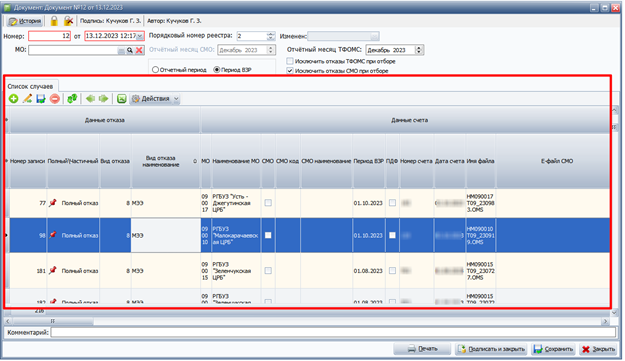Open the История toolbar item

coord(25,21)
